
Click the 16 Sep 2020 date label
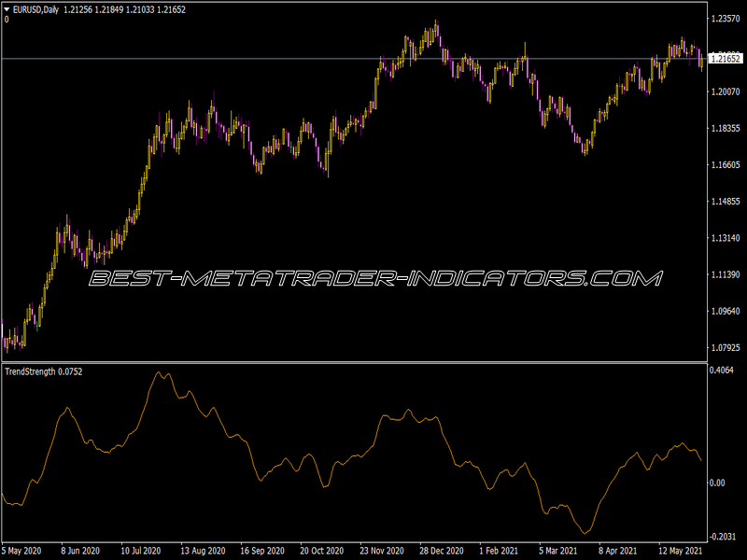coord(262,551)
